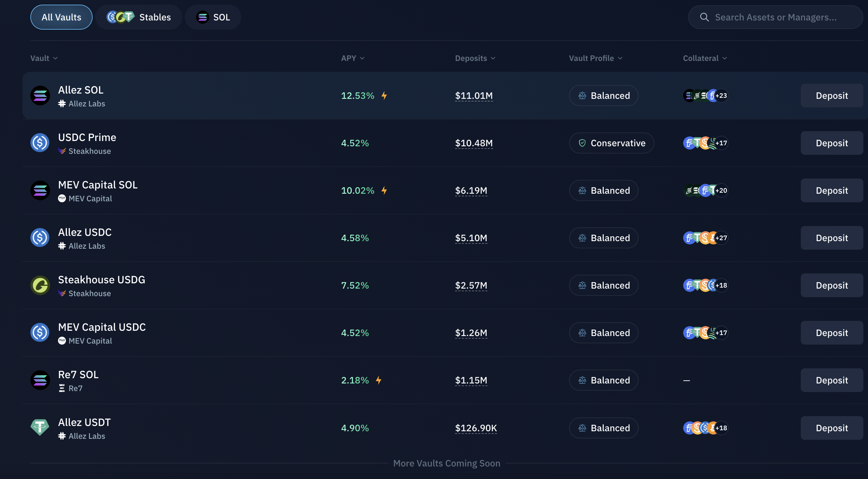This screenshot has height=479, width=868.
Task: Click the Steakhouse USDG token icon
Action: (x=40, y=285)
